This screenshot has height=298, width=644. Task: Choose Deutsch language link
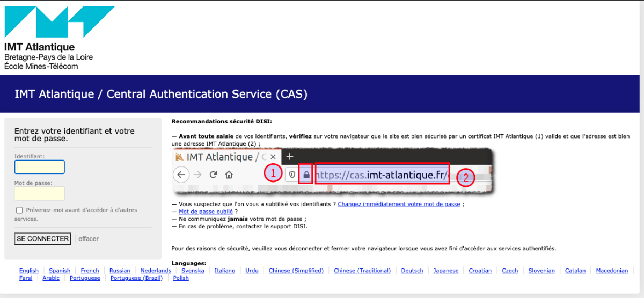pos(412,271)
